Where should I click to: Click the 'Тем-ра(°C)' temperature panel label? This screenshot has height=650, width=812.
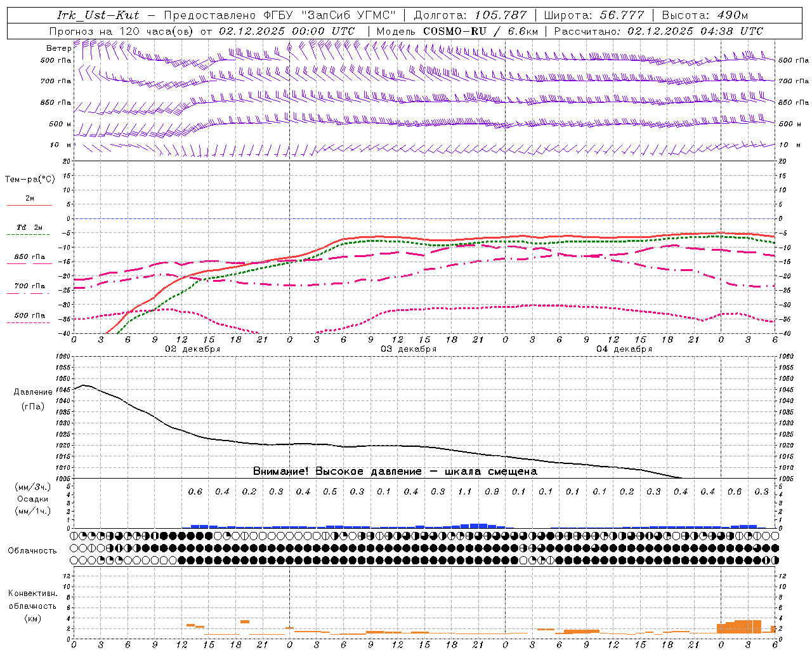(x=30, y=180)
